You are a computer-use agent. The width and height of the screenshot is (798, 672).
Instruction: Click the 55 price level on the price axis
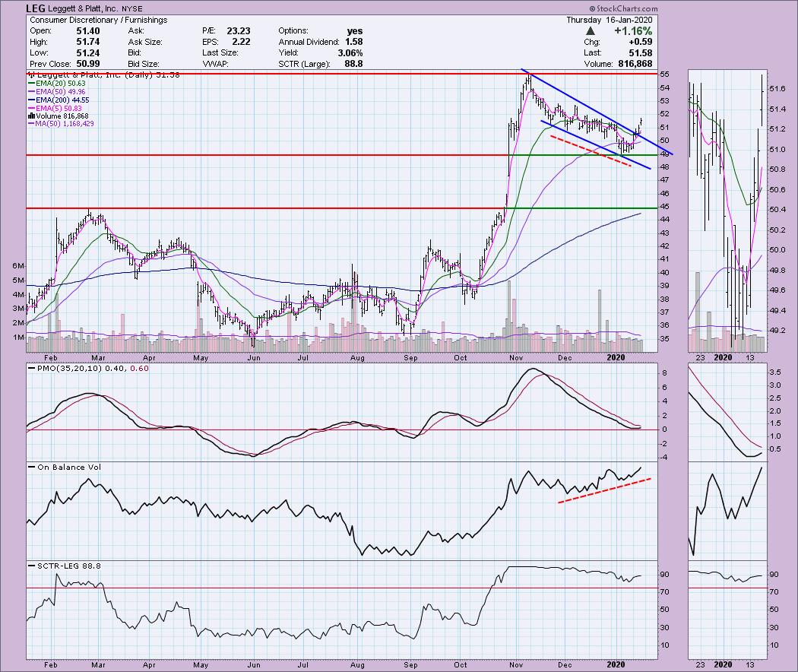665,74
